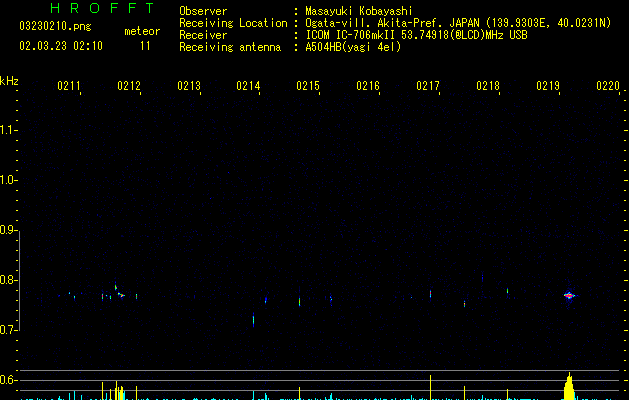Click the bright meteor echo after 0219
Viewport: 629px width, 400px height.
[569, 296]
